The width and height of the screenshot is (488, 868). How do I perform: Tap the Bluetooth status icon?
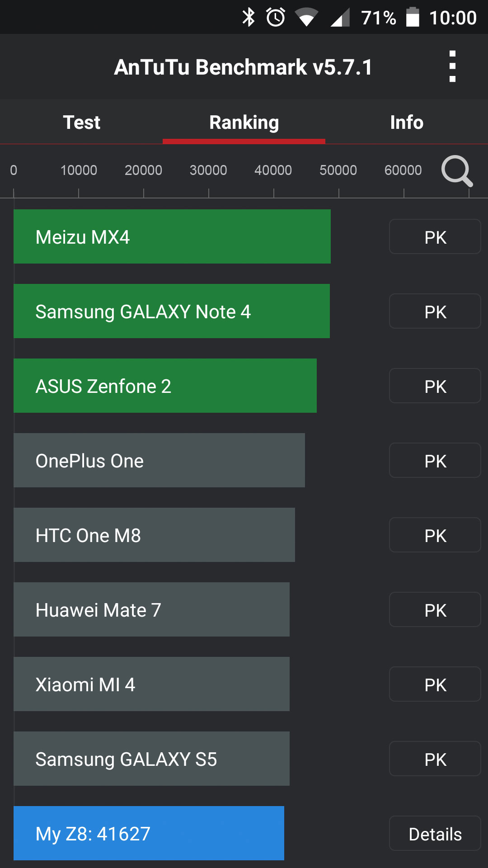249,18
